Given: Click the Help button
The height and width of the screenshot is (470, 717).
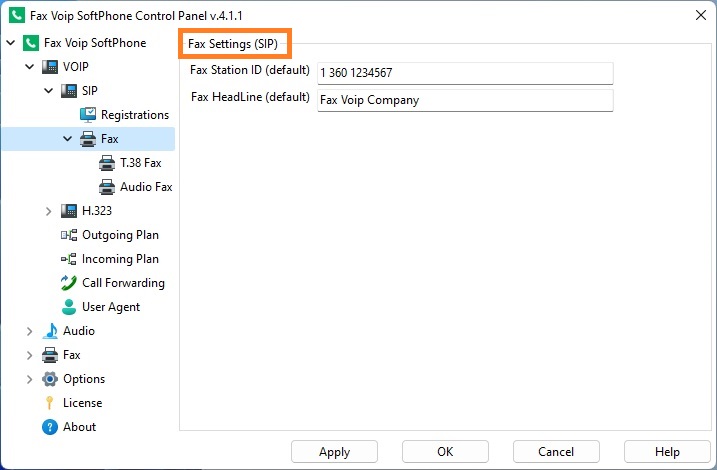Looking at the screenshot, I should 667,452.
